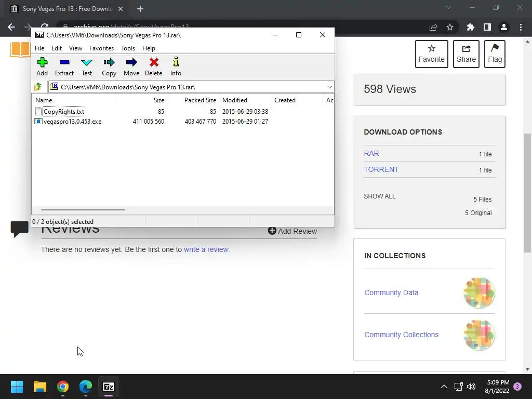Click the red Delete icon

154,62
